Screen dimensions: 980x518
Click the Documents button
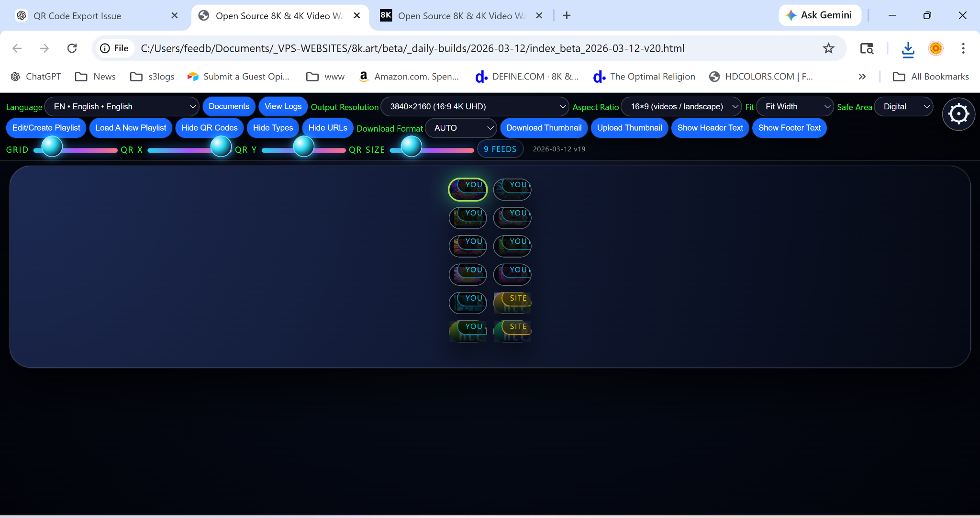tap(229, 106)
